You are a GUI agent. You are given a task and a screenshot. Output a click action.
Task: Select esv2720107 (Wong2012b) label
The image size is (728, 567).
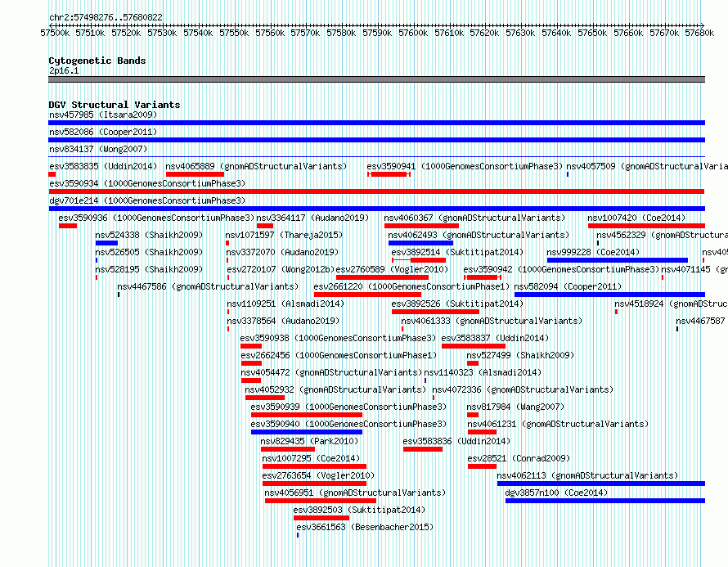coord(281,269)
